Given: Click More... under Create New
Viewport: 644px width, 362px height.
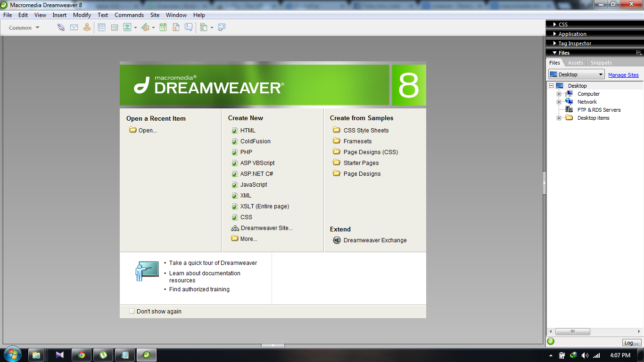Looking at the screenshot, I should [x=249, y=239].
